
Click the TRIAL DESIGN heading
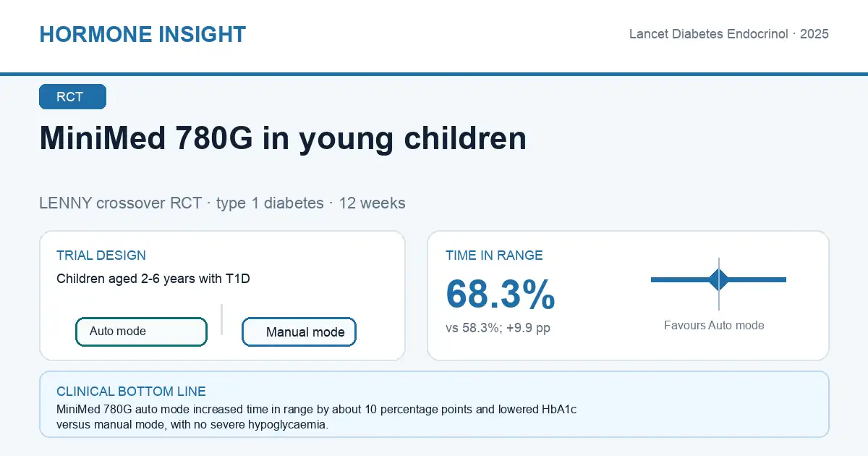tap(101, 256)
